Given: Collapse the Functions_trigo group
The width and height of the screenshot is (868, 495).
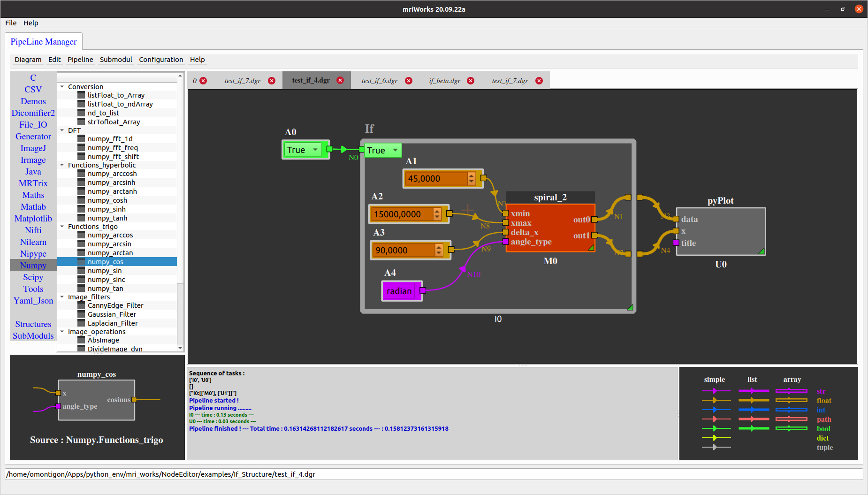Looking at the screenshot, I should (62, 226).
